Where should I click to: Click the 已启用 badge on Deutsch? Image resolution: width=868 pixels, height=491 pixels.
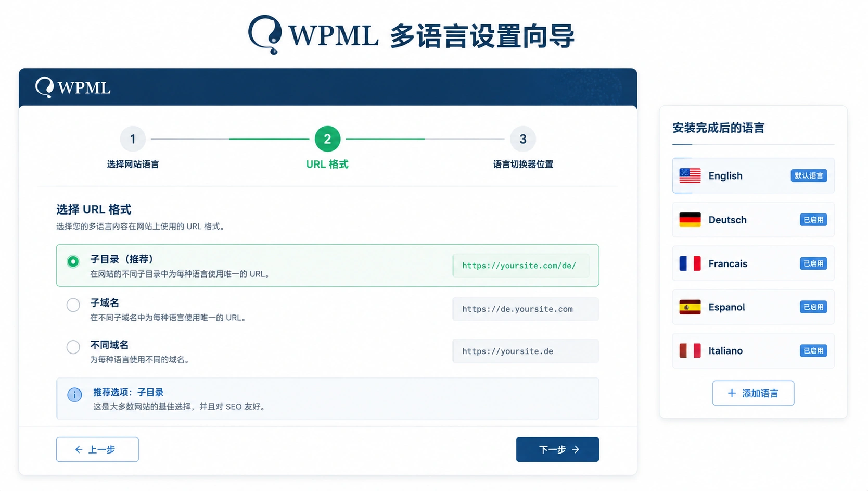(813, 220)
